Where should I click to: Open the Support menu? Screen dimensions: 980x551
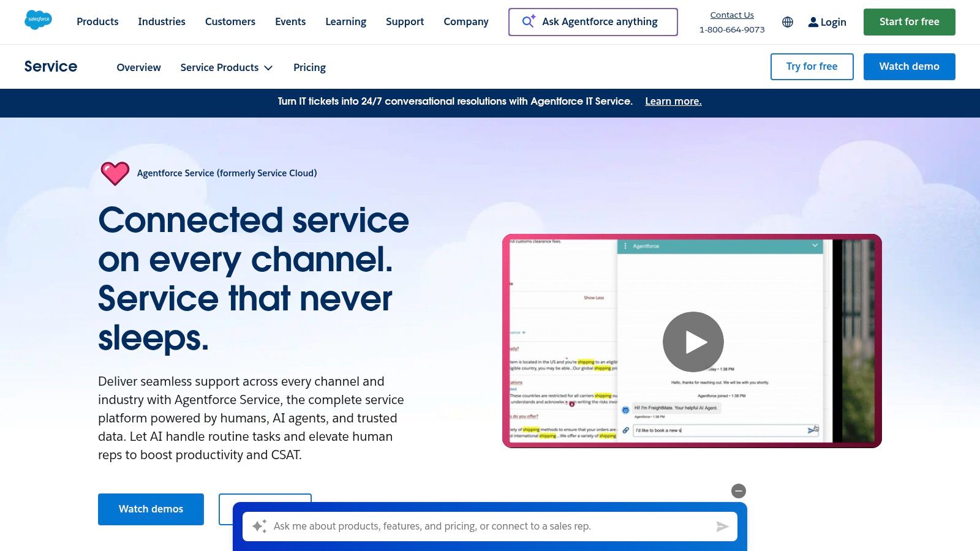[x=404, y=21]
